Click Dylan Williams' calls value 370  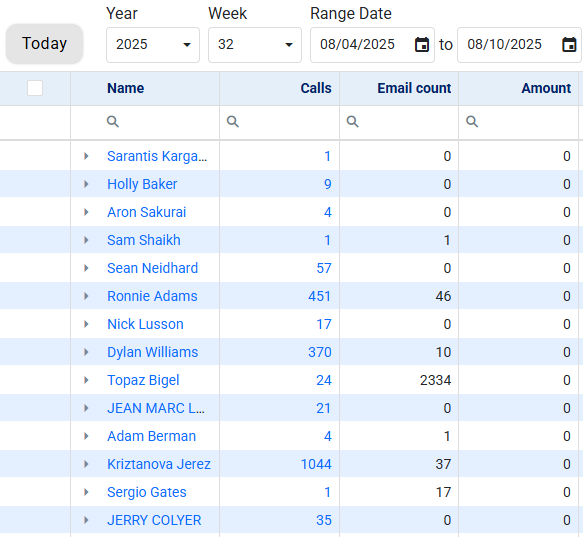[320, 352]
